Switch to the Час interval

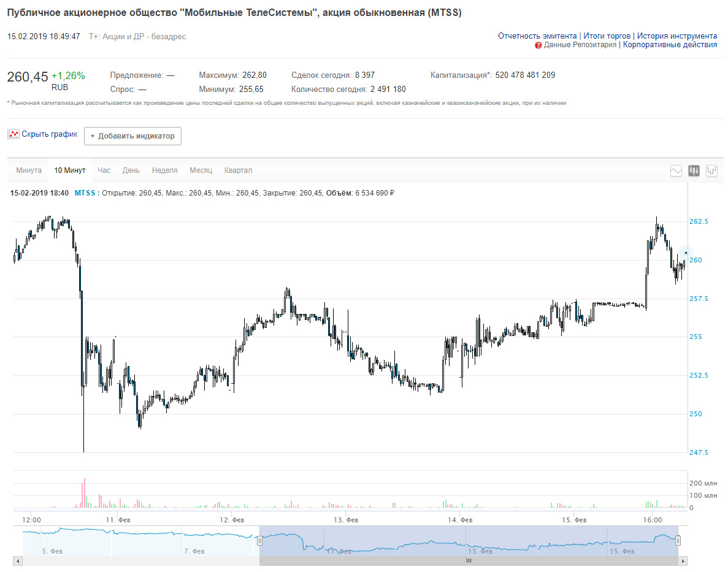[104, 170]
